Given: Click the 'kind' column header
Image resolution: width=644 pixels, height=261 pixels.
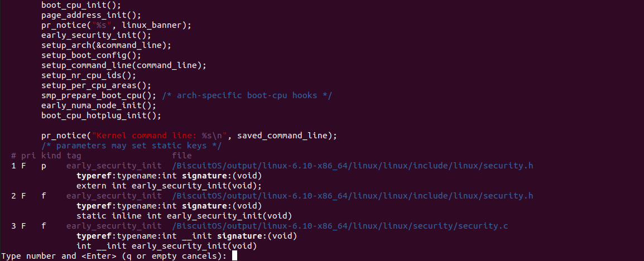Looking at the screenshot, I should 51,156.
